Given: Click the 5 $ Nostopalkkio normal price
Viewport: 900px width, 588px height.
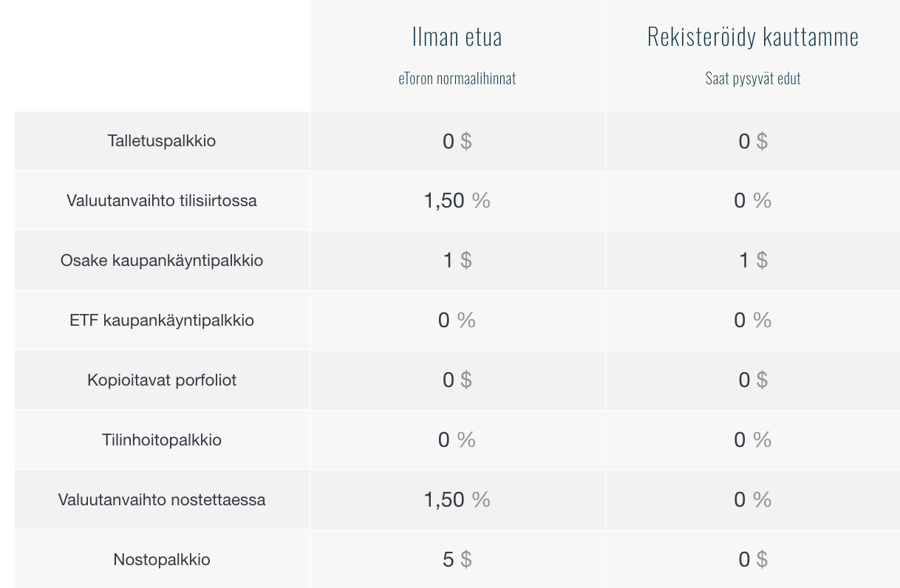Looking at the screenshot, I should (457, 560).
